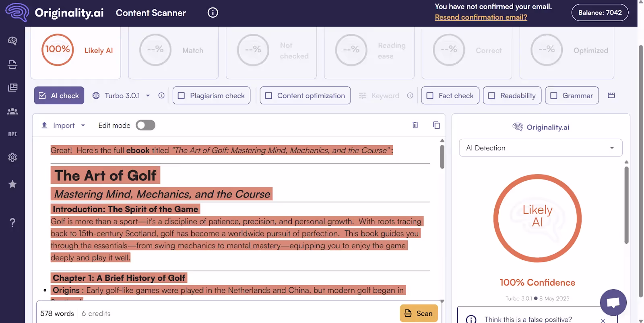The image size is (644, 323).
Task: Open the Content Scanner info icon
Action: (x=213, y=12)
